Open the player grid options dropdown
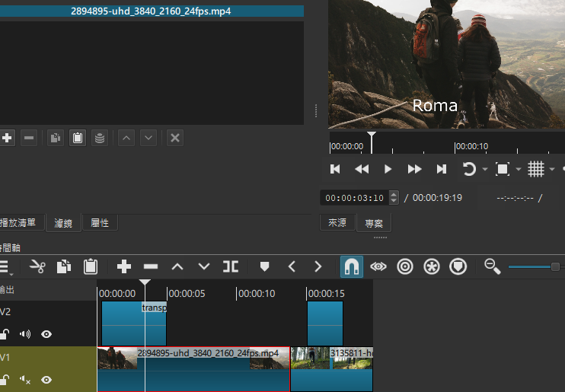 tap(552, 169)
